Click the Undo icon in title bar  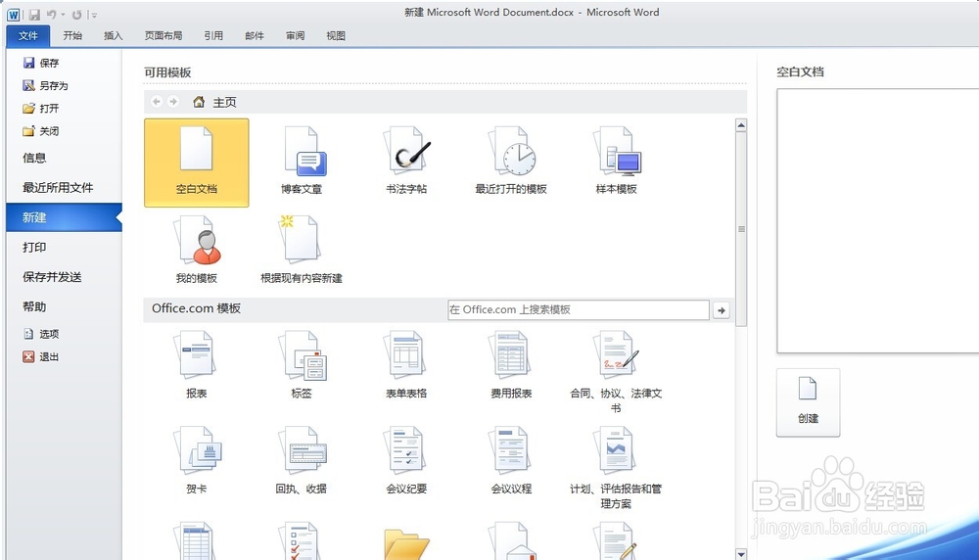51,15
